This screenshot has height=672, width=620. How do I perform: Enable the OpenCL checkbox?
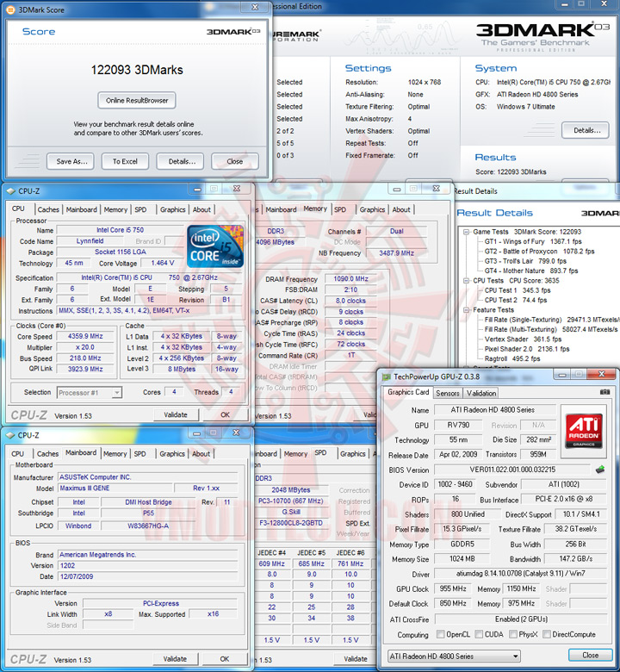click(x=440, y=634)
